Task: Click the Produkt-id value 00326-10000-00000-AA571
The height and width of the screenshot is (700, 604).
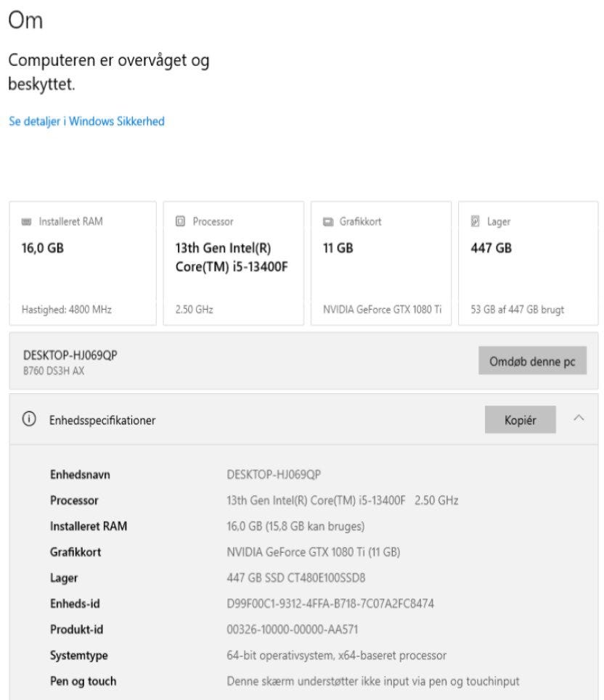Action: point(292,630)
